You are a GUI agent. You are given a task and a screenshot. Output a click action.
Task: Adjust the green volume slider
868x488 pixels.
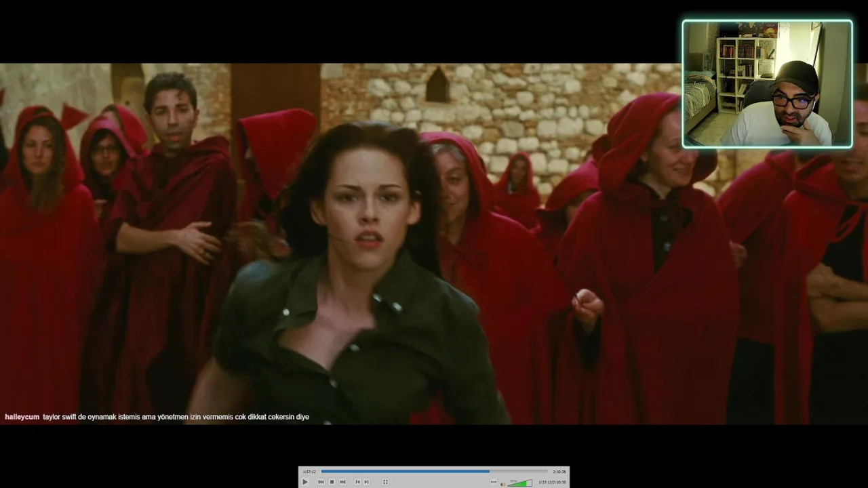click(519, 483)
